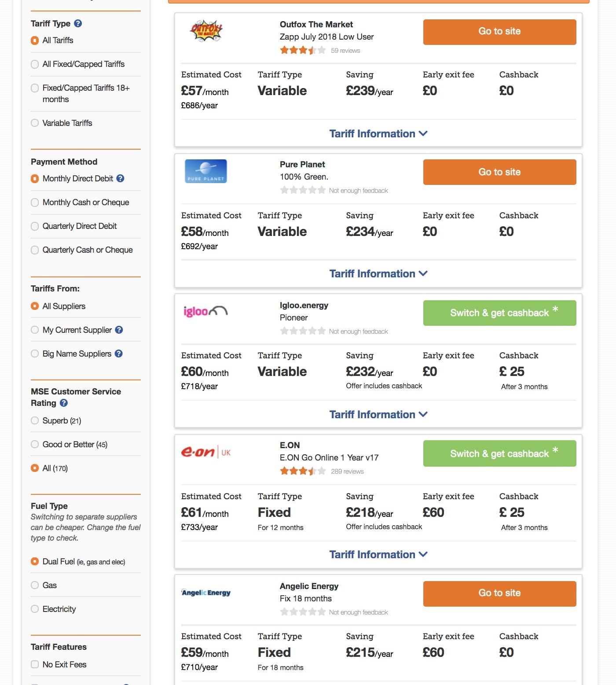Click the Pure Planet logo image

click(x=206, y=171)
